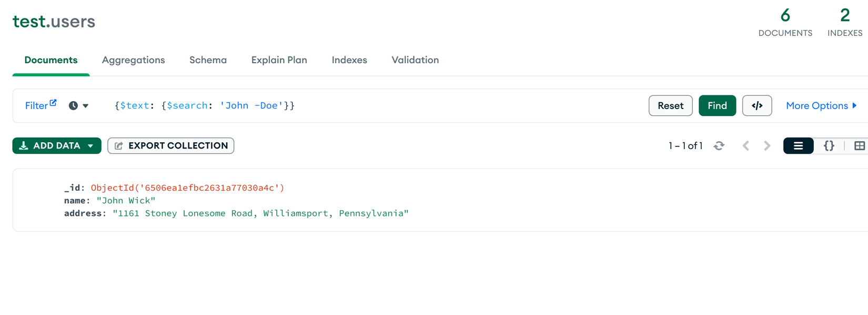Open the Filter documentation link icon
This screenshot has height=315, width=868.
53,103
